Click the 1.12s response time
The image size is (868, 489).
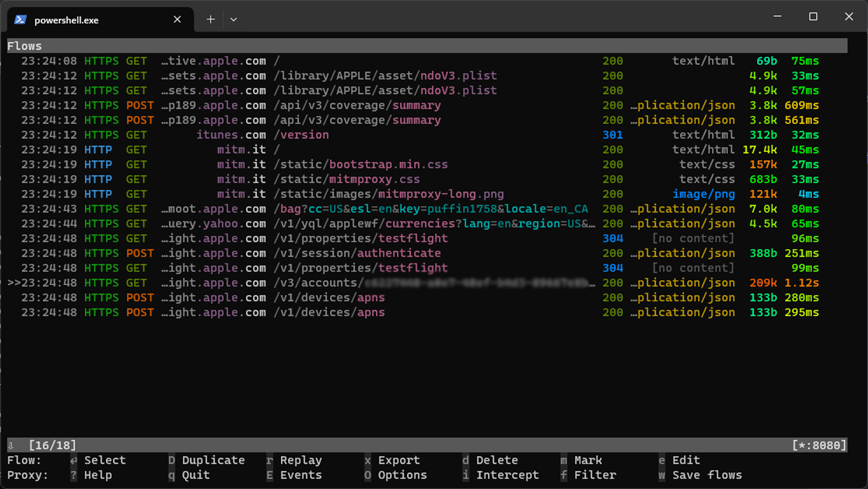pos(802,283)
